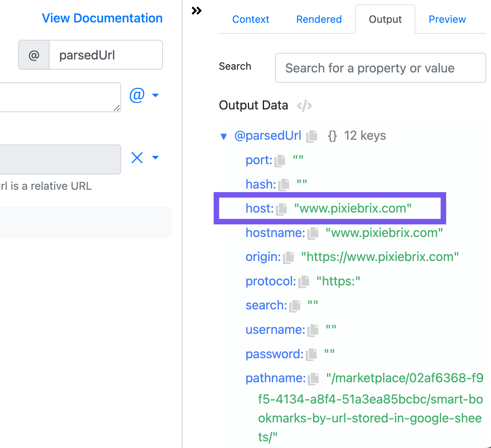This screenshot has height=448, width=491.
Task: Select the protocol key
Action: (271, 281)
